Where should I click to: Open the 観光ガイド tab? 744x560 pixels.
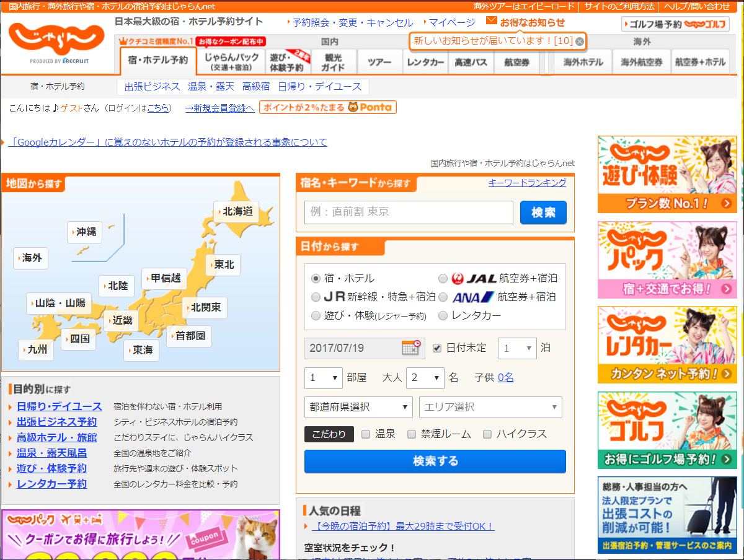point(332,61)
